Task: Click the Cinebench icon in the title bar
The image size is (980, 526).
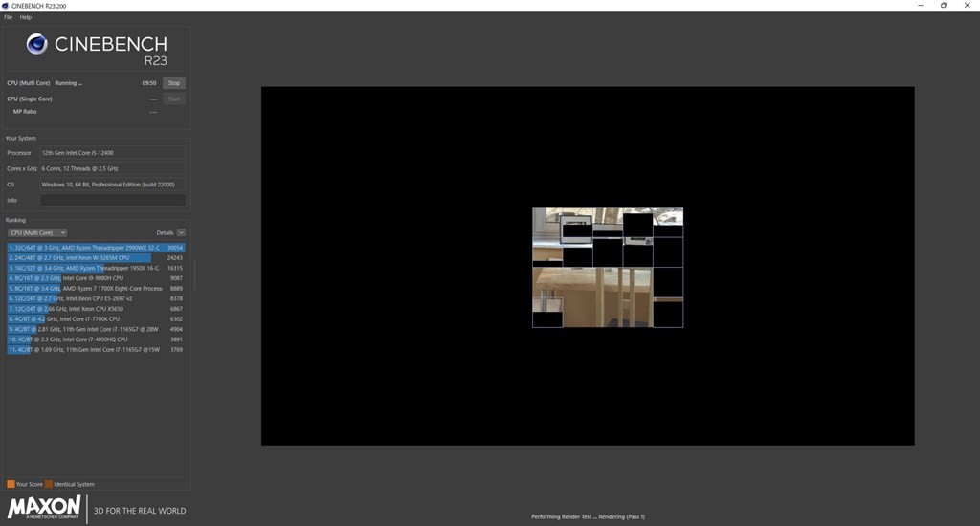Action: point(6,6)
